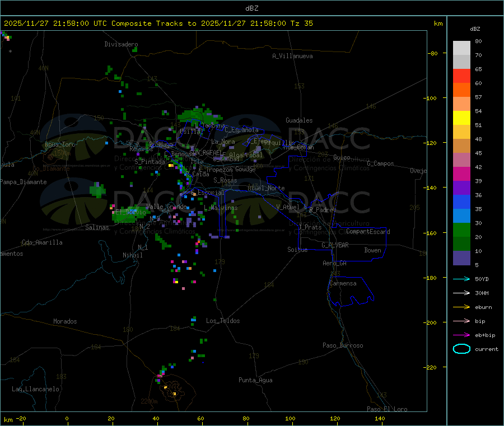504x426 pixels.
Task: Click the -80 km vertical axis tick
Action: (433, 53)
